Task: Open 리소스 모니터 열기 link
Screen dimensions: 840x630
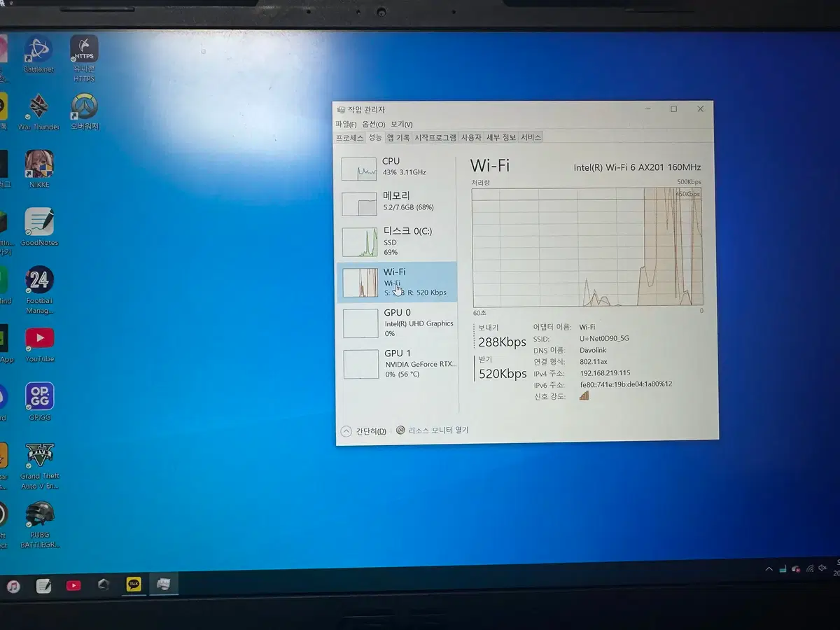Action: tap(438, 430)
